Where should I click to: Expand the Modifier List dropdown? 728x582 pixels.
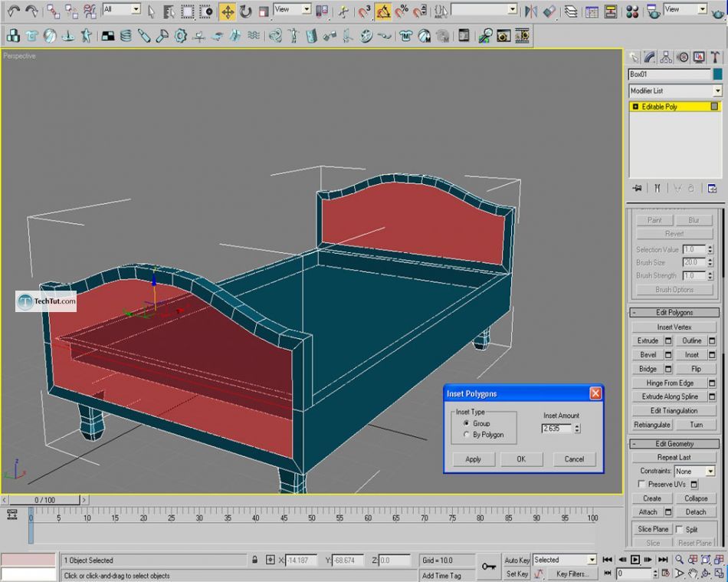717,90
